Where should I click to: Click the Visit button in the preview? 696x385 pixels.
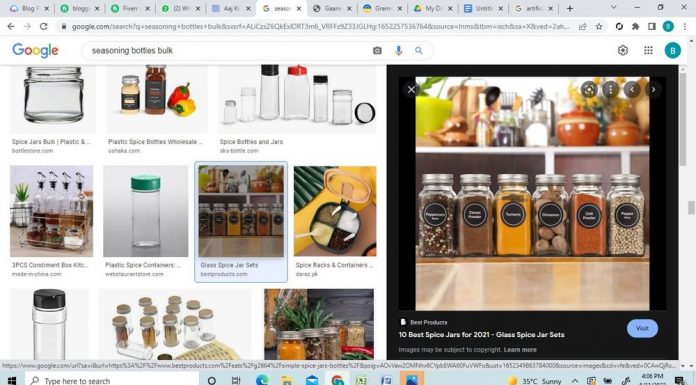click(642, 328)
